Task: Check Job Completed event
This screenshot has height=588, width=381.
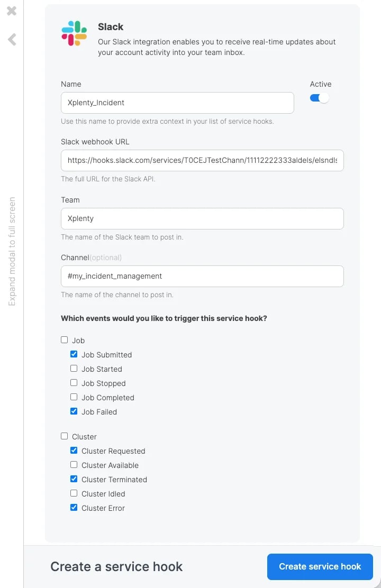Action: pos(74,397)
